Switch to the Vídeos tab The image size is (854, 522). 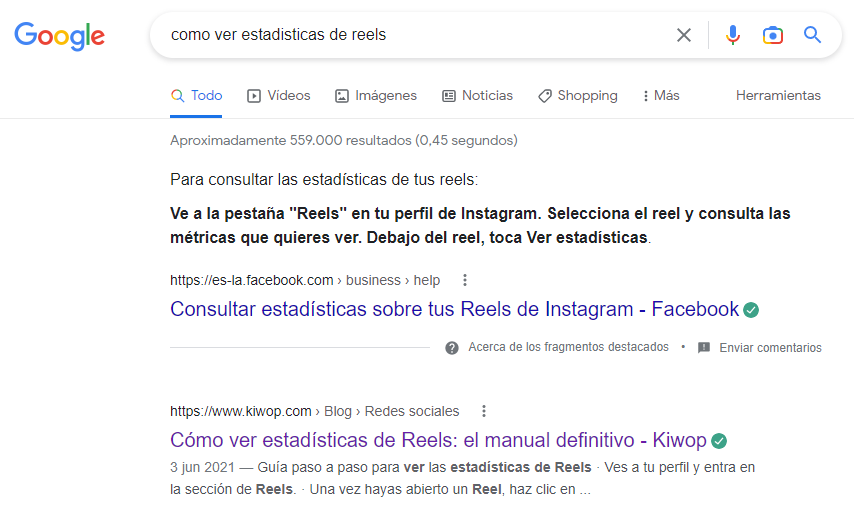[x=278, y=96]
